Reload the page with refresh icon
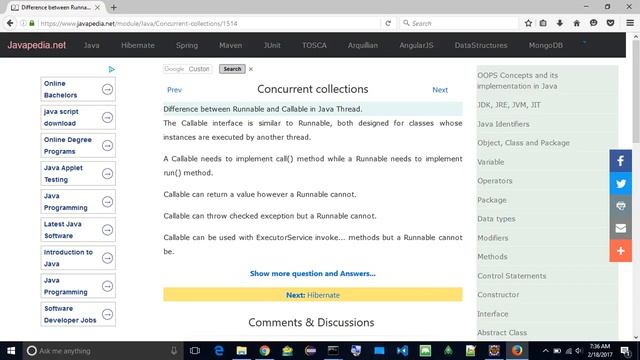 [388, 23]
